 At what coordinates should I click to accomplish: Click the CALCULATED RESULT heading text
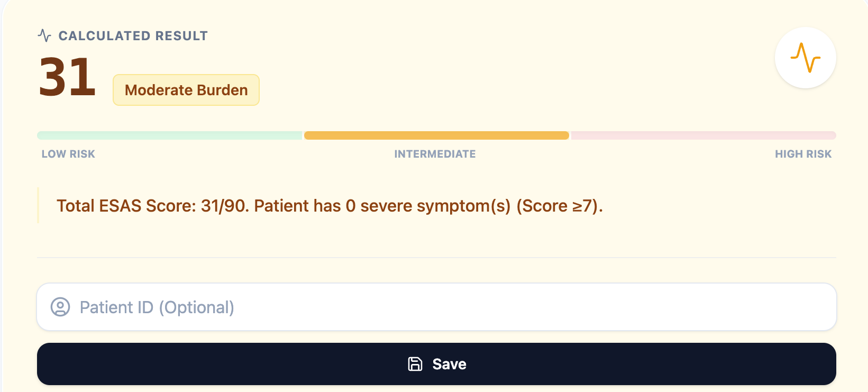(x=133, y=36)
